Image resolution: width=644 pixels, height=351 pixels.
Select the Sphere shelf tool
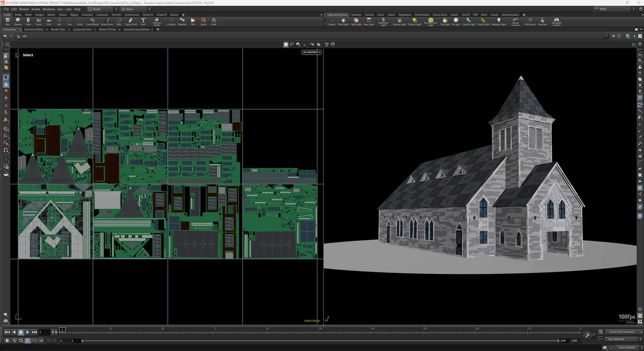[x=18, y=21]
